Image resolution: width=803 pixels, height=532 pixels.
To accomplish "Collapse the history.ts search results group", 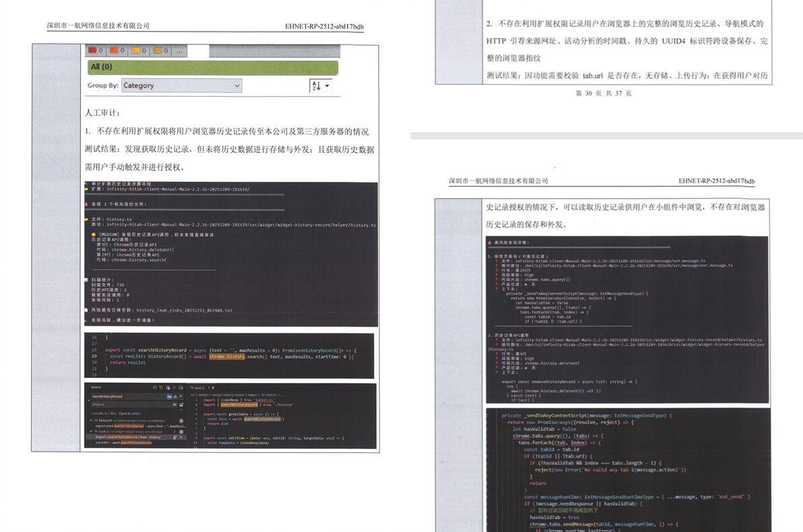I will tap(91, 420).
